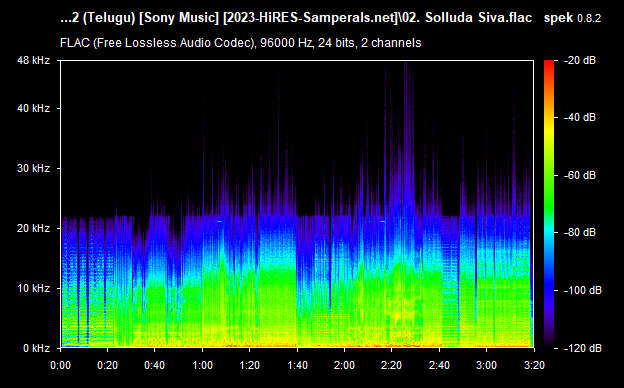Screen dimensions: 624x388
Task: Select the 0:40 time axis marker
Action: click(155, 365)
